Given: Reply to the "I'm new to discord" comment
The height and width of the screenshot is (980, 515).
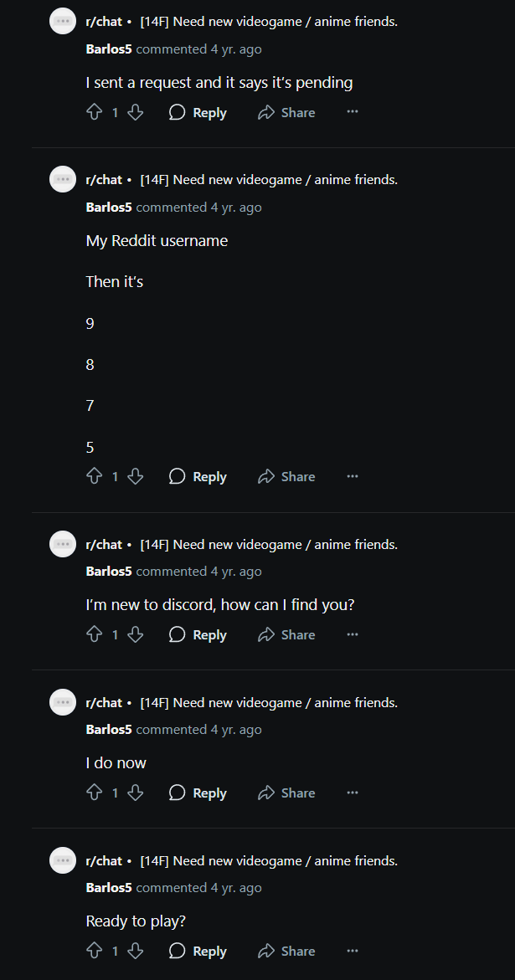Looking at the screenshot, I should [x=198, y=634].
